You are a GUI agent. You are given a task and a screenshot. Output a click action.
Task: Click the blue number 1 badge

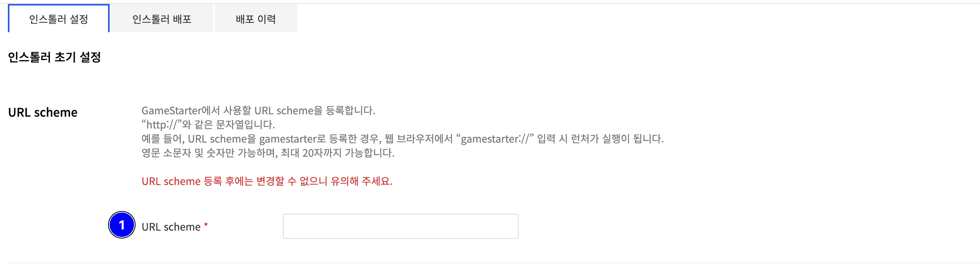[122, 225]
